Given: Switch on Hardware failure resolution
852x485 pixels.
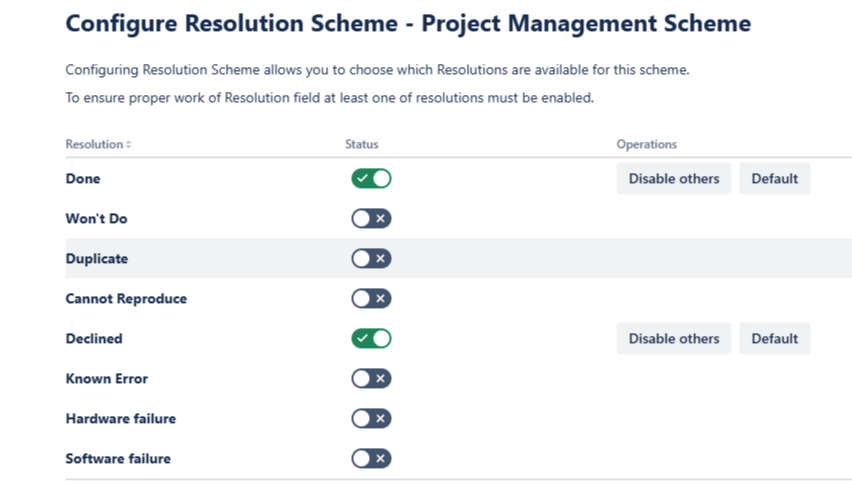Looking at the screenshot, I should click(371, 419).
